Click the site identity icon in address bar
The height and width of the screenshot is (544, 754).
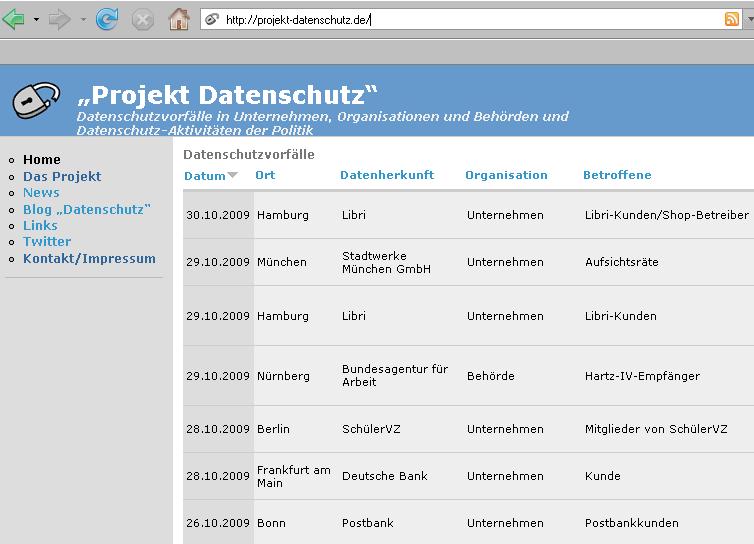(x=212, y=20)
